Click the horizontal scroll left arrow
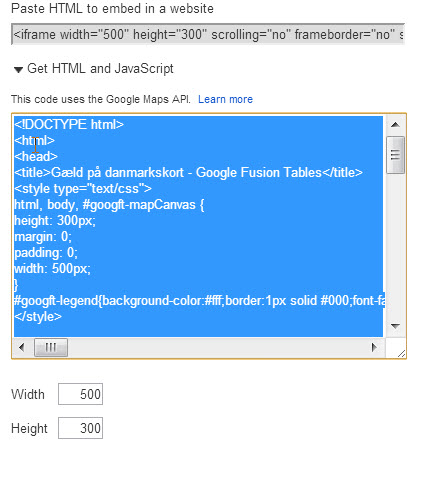Viewport: 430px width, 483px height. point(22,347)
